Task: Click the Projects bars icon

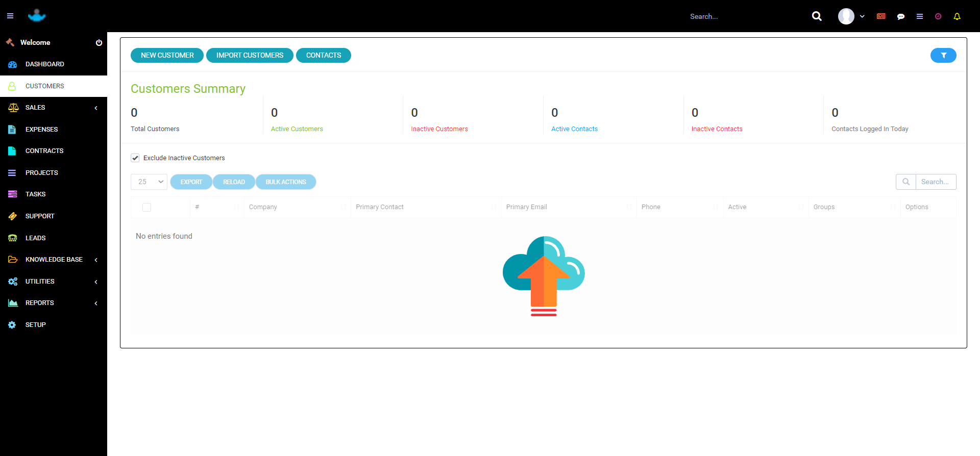Action: pos(12,173)
